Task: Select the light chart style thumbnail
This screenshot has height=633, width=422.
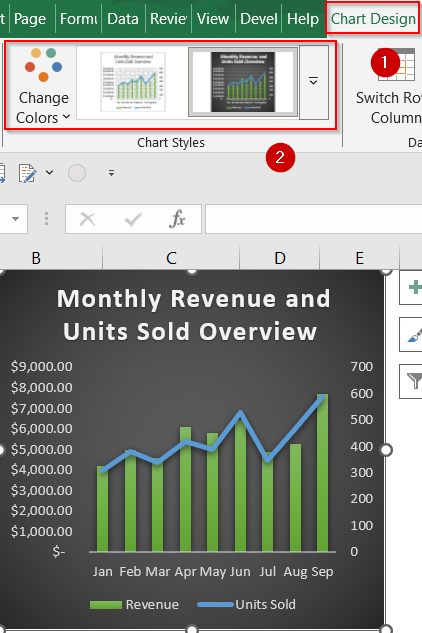Action: (x=133, y=82)
